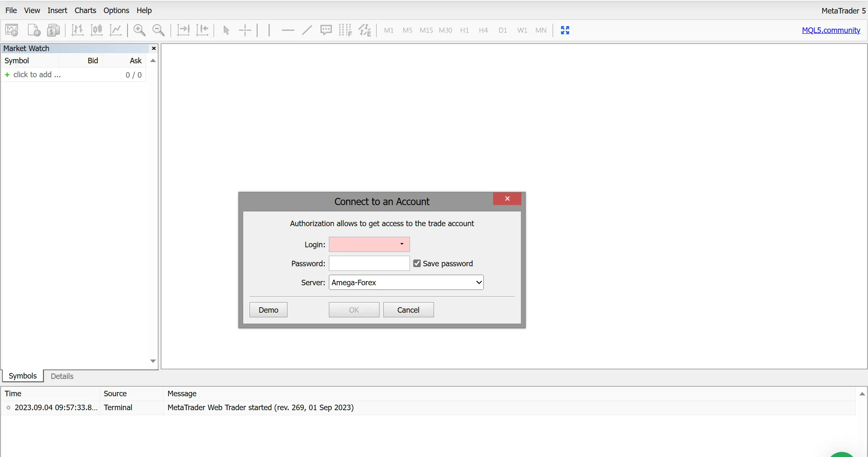
Task: Toggle the chart shift icon
Action: coord(202,30)
